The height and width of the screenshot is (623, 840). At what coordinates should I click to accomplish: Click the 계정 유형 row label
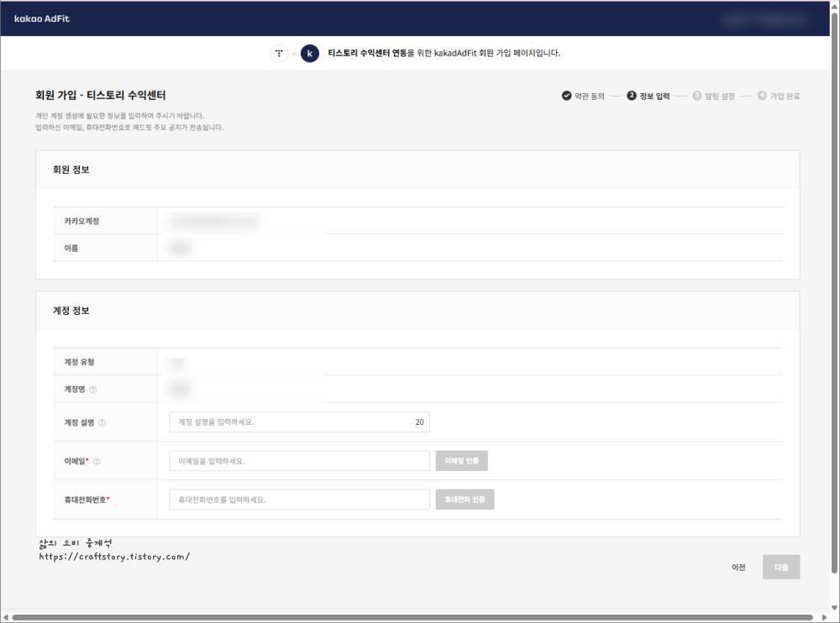click(79, 362)
